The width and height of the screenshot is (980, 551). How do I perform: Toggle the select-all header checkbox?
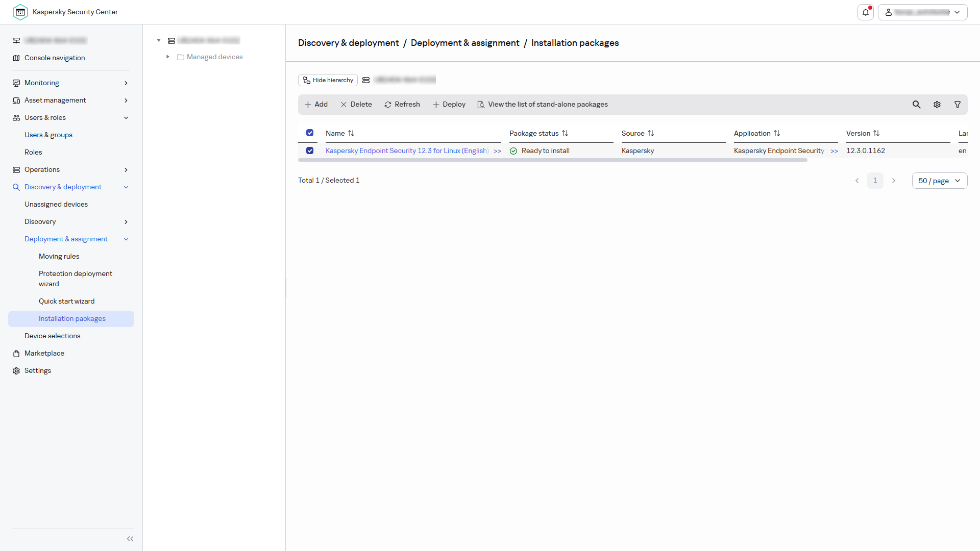pyautogui.click(x=310, y=133)
